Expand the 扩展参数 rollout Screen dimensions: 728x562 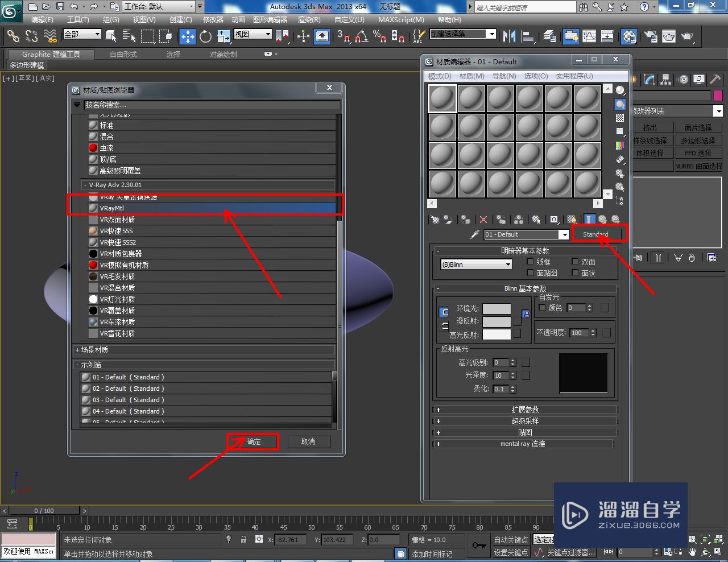[524, 410]
